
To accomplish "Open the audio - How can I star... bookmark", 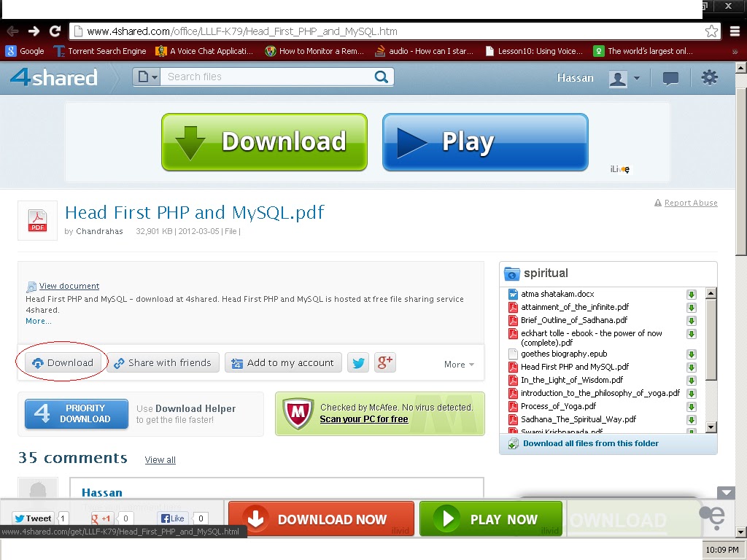I will 424,51.
